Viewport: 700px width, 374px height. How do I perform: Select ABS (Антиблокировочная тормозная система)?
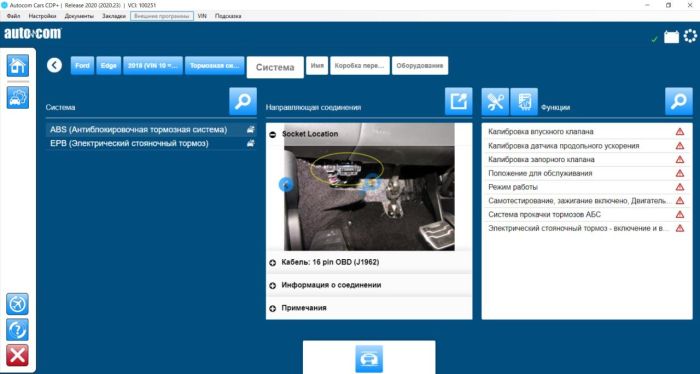click(151, 129)
